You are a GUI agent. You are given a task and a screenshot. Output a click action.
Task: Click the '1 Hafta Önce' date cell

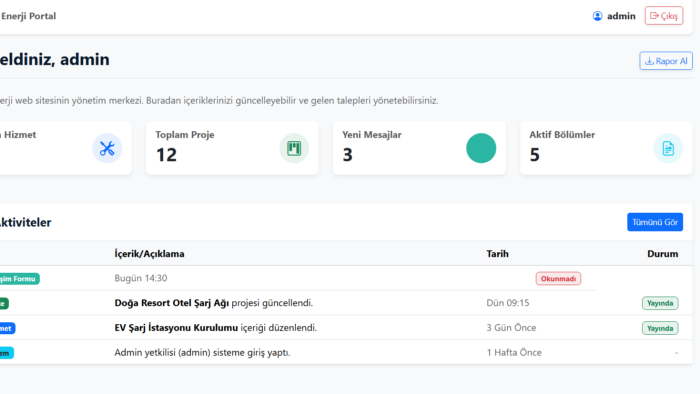coord(514,353)
